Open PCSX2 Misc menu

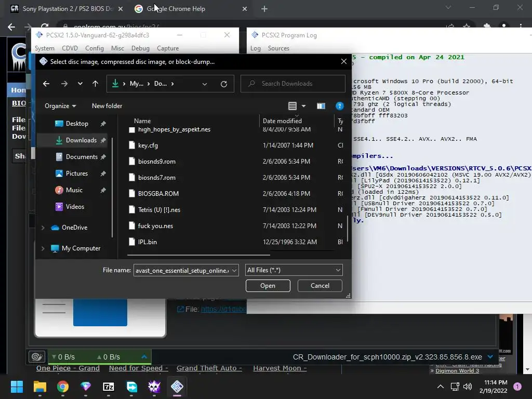tap(117, 48)
